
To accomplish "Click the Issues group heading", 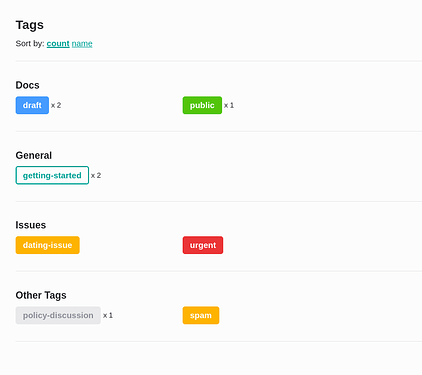I will pos(31,225).
